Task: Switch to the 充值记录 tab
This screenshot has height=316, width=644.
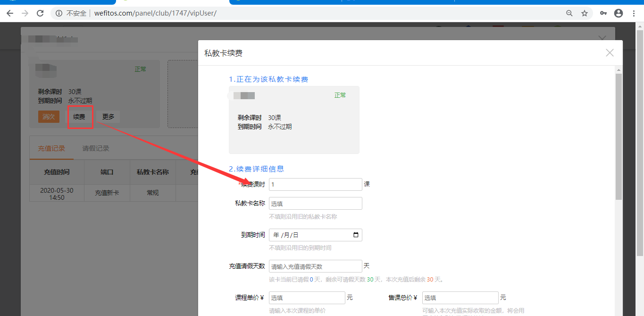Action: [51, 148]
